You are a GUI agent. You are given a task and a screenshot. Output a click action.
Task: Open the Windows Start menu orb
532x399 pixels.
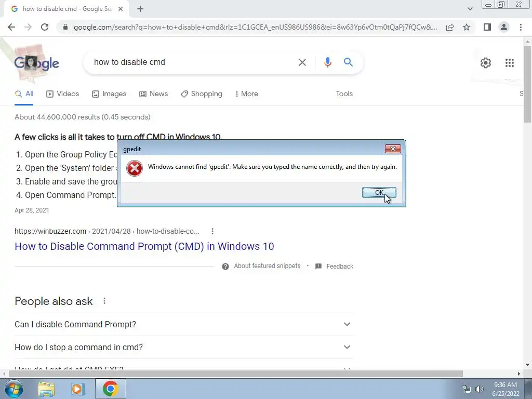click(14, 389)
